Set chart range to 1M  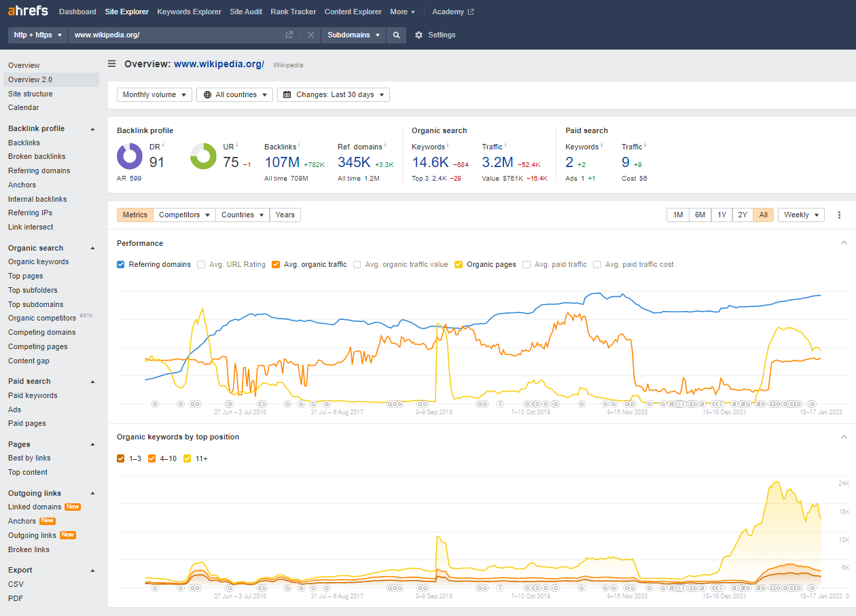pos(678,215)
